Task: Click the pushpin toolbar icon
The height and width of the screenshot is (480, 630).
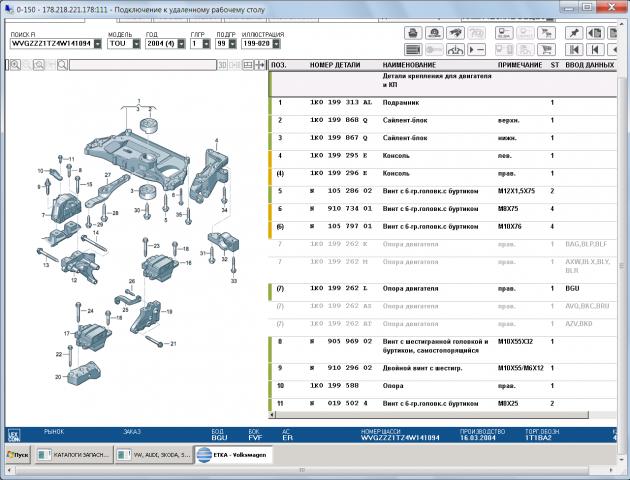Action: [x=574, y=33]
